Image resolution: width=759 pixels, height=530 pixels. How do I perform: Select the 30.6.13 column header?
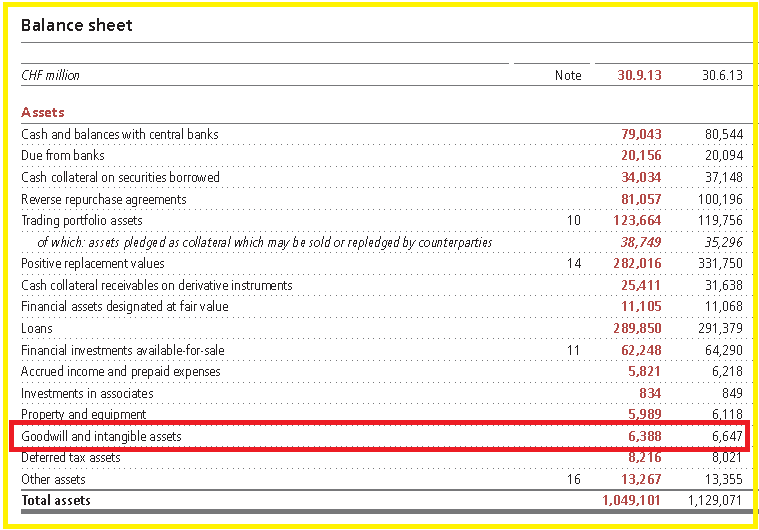pos(722,75)
